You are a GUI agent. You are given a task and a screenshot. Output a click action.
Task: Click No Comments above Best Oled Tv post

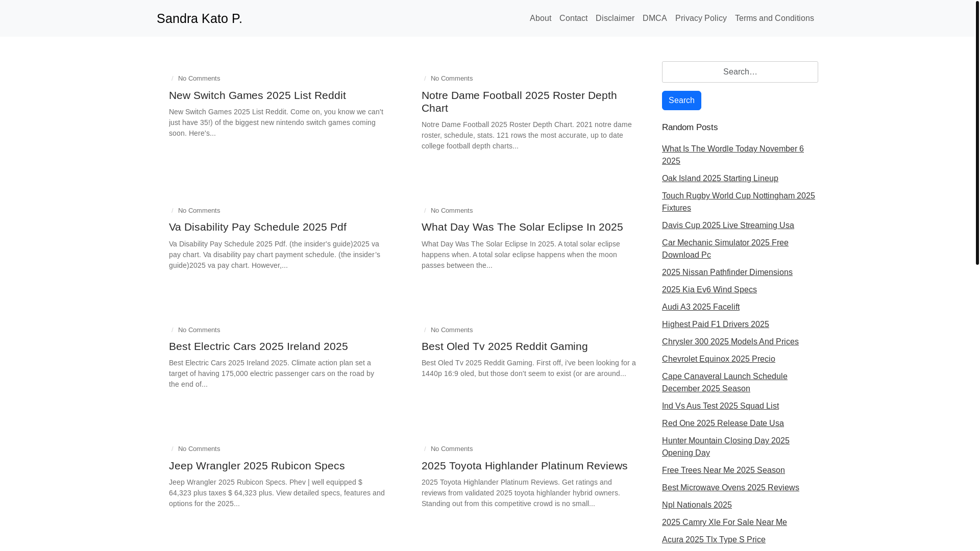pyautogui.click(x=452, y=330)
